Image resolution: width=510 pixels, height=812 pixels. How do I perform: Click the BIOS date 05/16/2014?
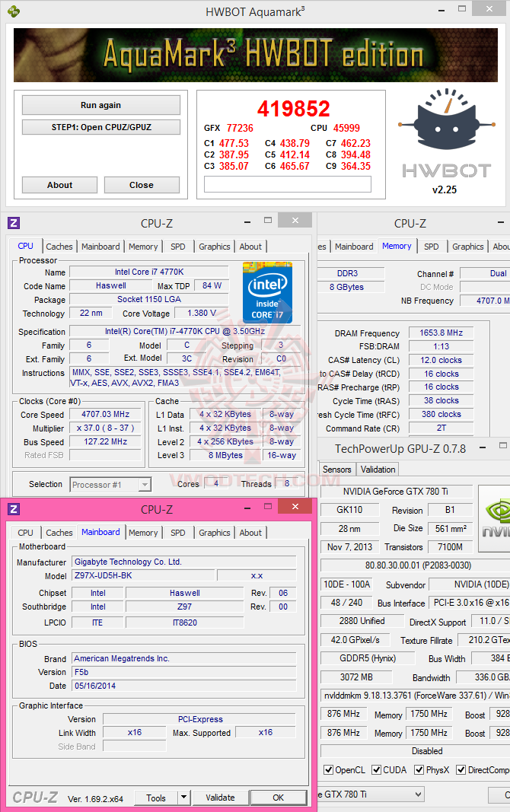(183, 686)
